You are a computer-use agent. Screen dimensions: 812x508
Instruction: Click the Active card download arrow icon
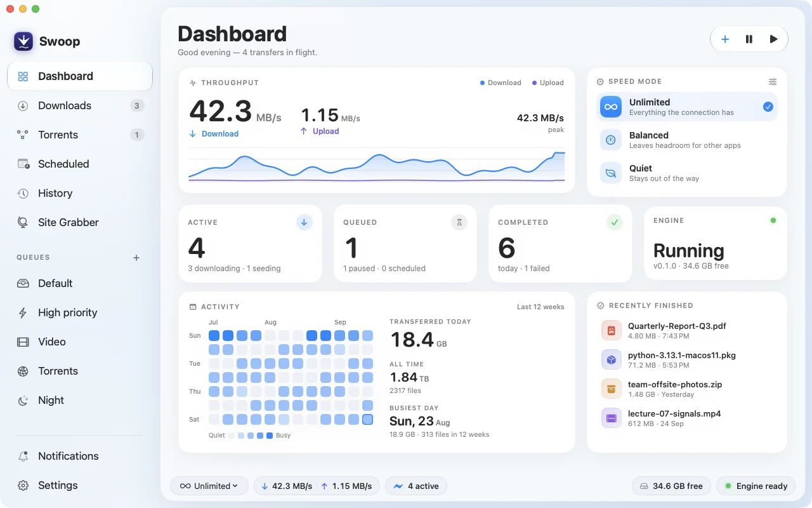304,222
